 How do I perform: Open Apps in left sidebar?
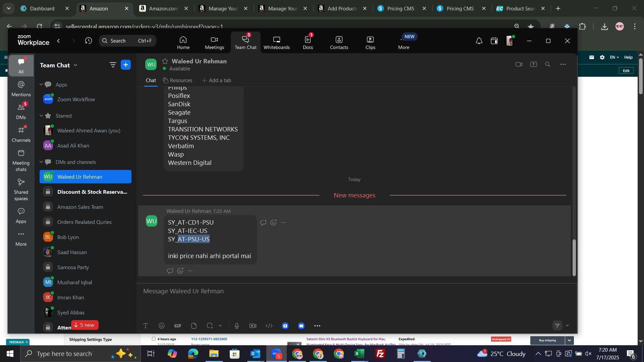coord(21,216)
